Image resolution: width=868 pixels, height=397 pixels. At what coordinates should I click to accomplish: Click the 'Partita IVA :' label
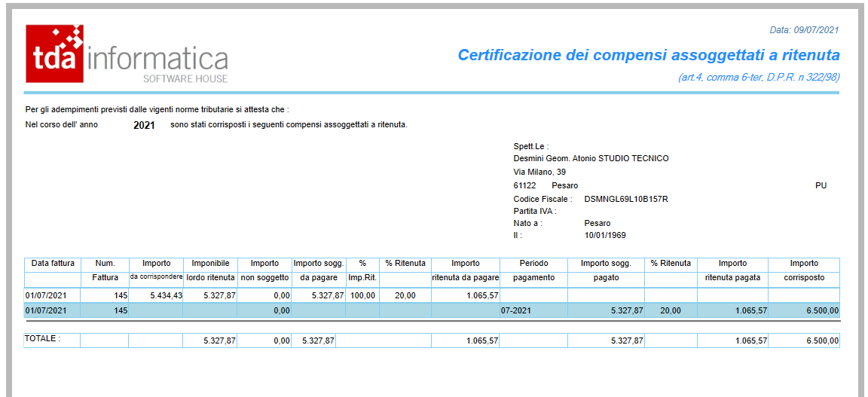[535, 211]
